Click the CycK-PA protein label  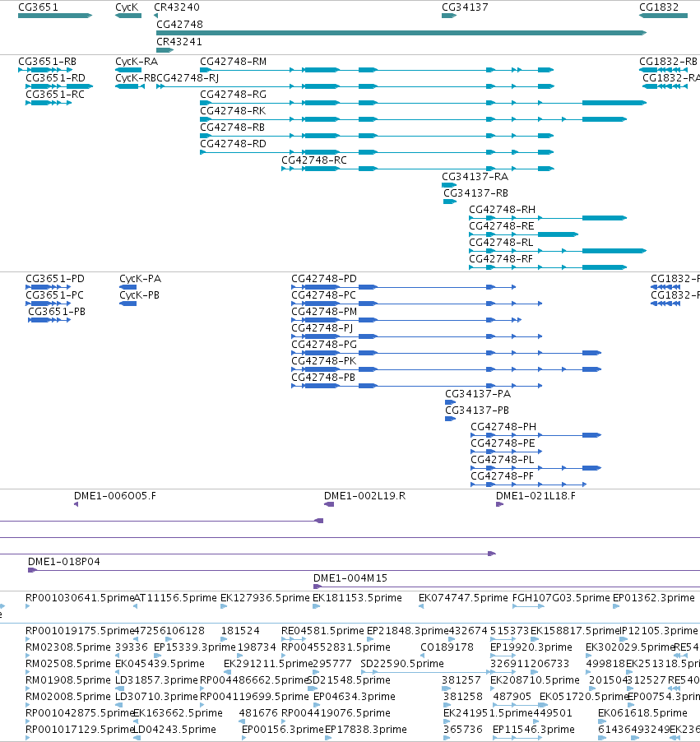(x=140, y=278)
